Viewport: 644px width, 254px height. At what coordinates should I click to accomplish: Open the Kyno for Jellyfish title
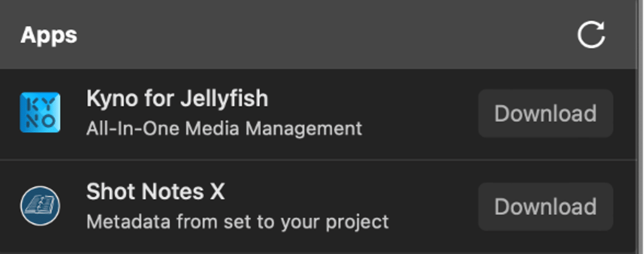tap(177, 99)
